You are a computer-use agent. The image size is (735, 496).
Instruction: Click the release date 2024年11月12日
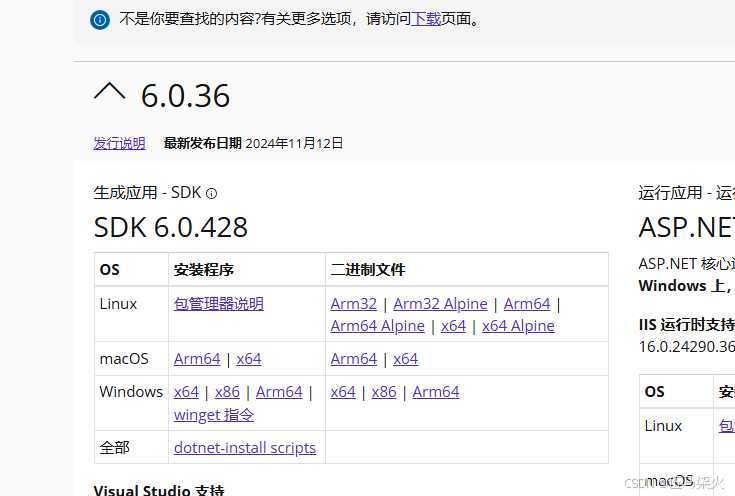(294, 143)
